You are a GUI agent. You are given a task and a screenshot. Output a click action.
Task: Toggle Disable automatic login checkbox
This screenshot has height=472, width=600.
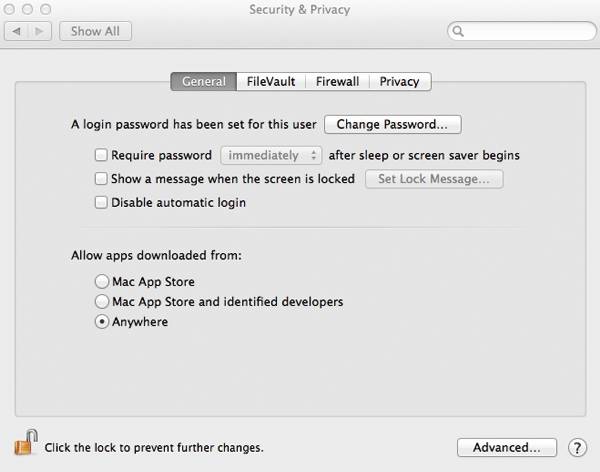101,202
